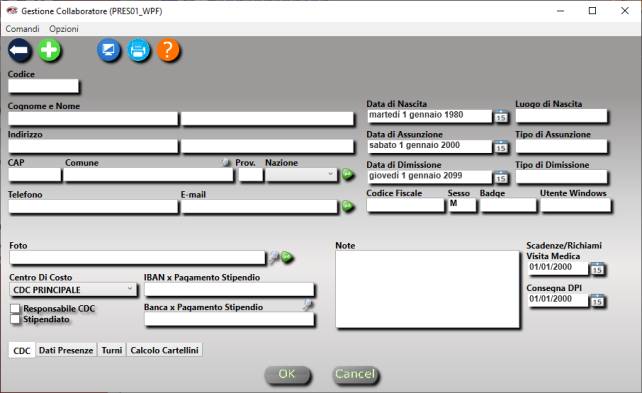Click the Comune input field
The image size is (642, 393).
click(148, 175)
